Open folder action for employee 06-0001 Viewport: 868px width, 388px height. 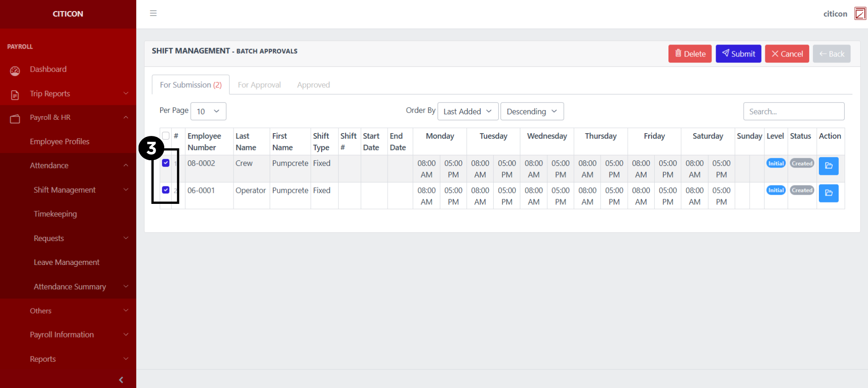[828, 193]
